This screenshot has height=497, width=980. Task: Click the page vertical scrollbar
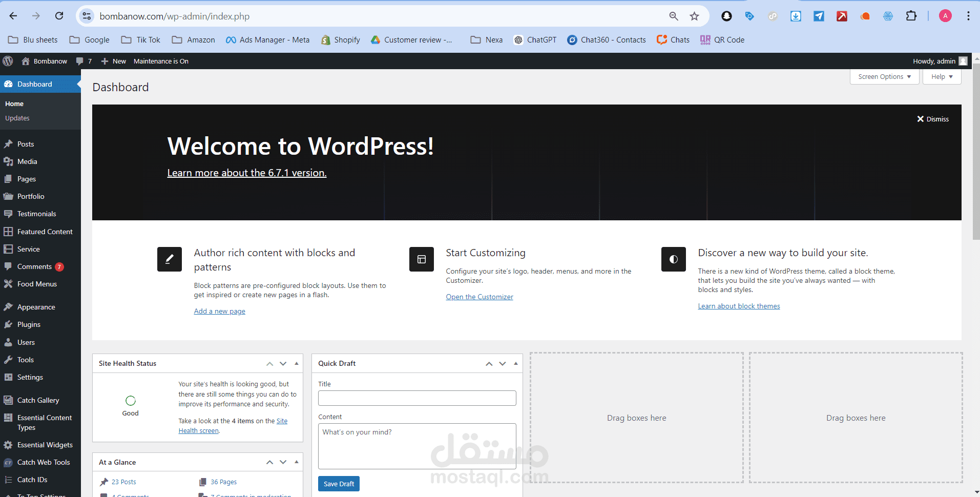pyautogui.click(x=976, y=152)
